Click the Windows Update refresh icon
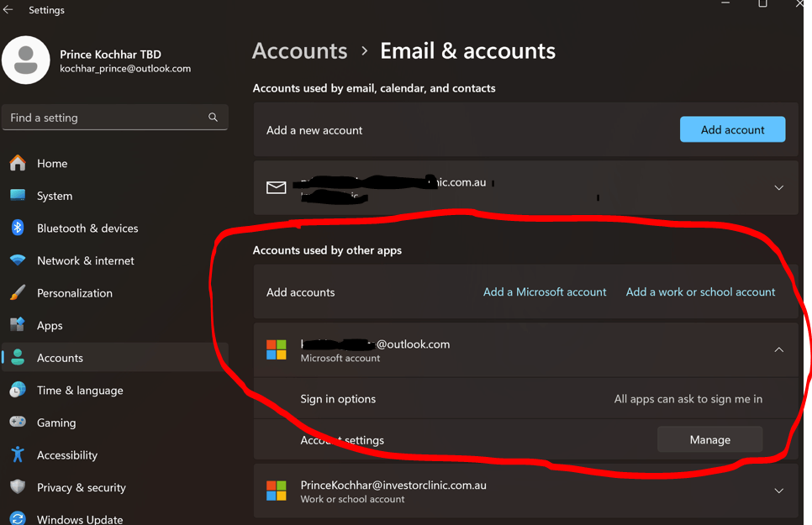Viewport: 812px width, 525px height. click(18, 518)
